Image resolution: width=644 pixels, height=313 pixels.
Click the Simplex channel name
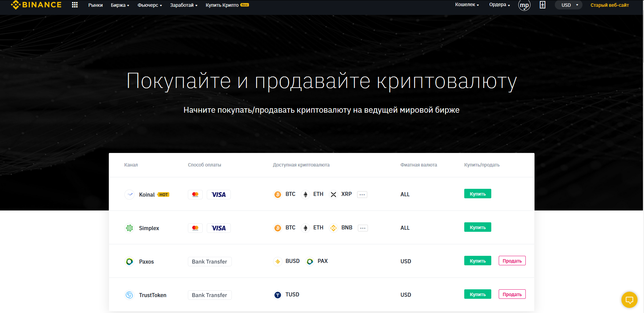[x=149, y=228]
